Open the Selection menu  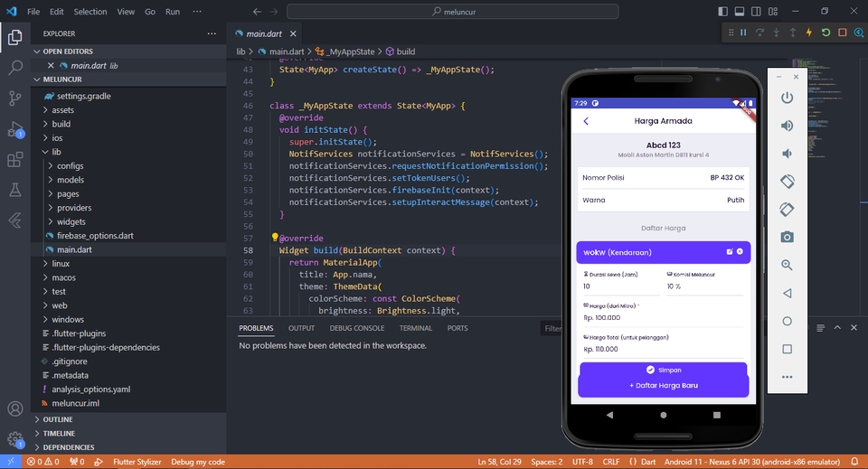pyautogui.click(x=90, y=11)
